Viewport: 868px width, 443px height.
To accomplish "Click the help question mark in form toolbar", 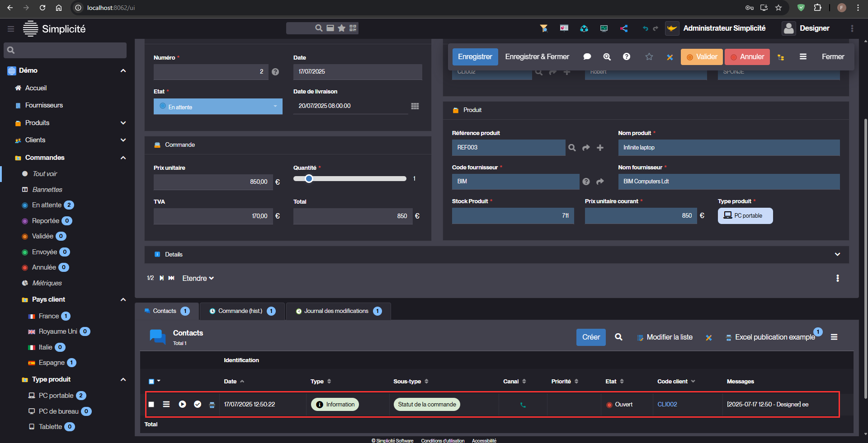I will pos(626,57).
